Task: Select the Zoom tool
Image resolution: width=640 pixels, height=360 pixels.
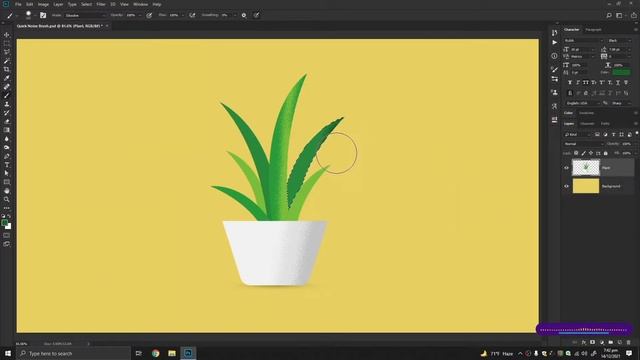Action: pos(7,199)
